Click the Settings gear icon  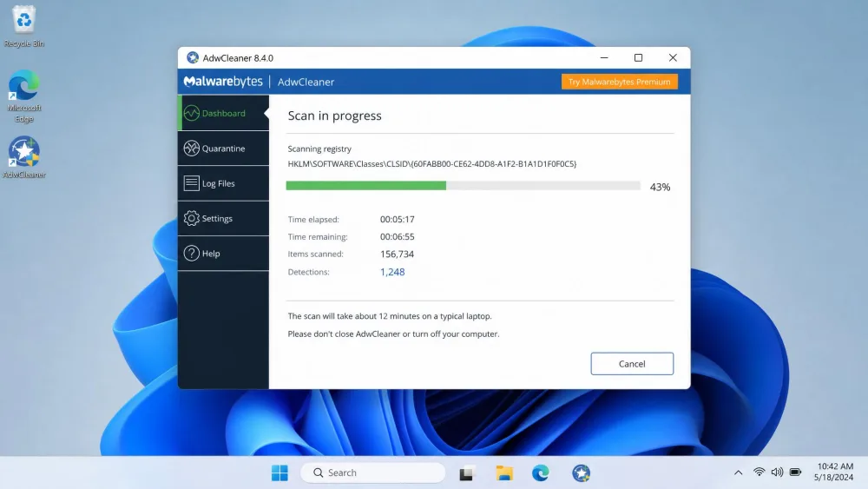point(192,218)
